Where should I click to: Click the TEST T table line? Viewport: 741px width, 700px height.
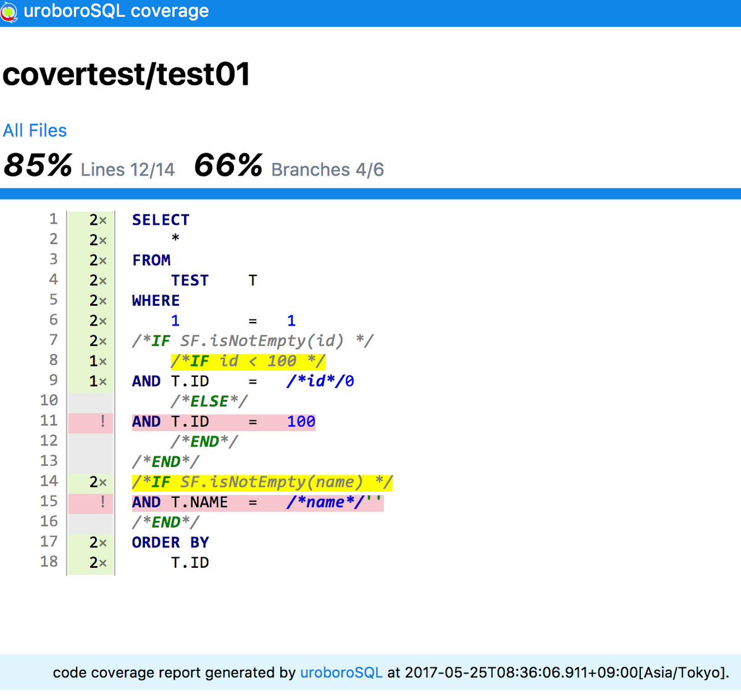coord(214,280)
